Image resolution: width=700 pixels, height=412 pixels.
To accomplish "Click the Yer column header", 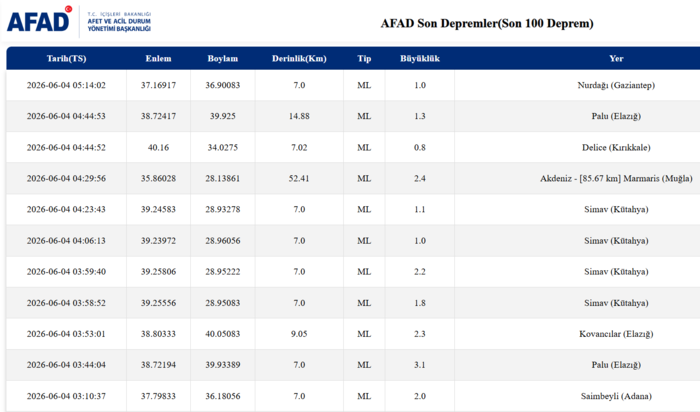I will [x=616, y=58].
